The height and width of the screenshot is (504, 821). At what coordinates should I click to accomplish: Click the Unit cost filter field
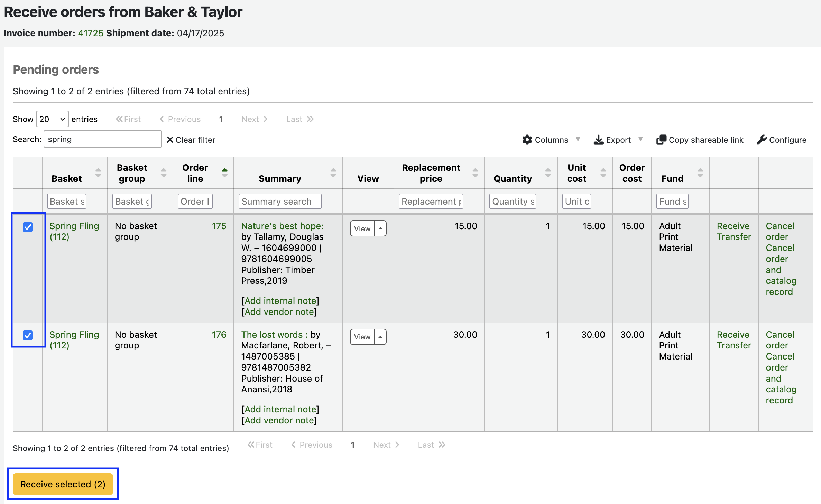pos(577,201)
